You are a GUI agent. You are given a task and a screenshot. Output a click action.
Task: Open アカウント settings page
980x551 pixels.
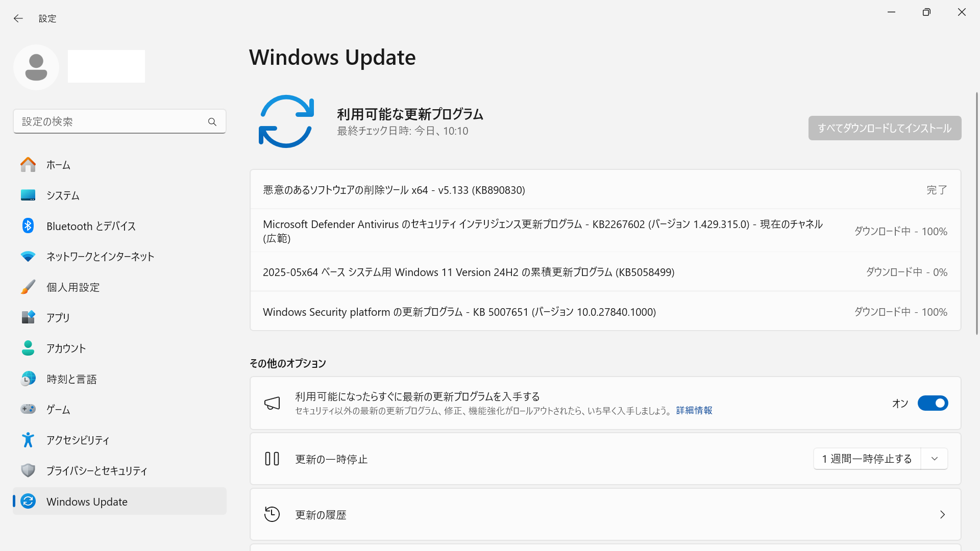[x=66, y=348]
